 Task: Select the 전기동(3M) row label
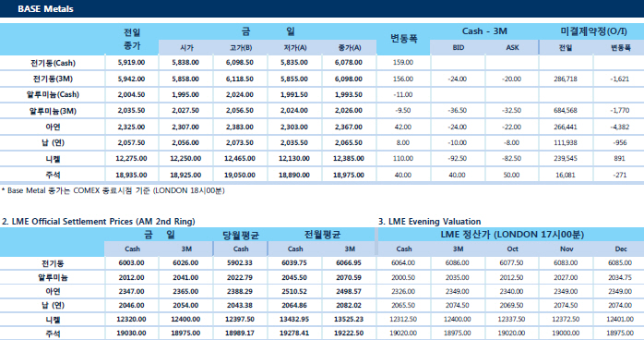point(53,79)
